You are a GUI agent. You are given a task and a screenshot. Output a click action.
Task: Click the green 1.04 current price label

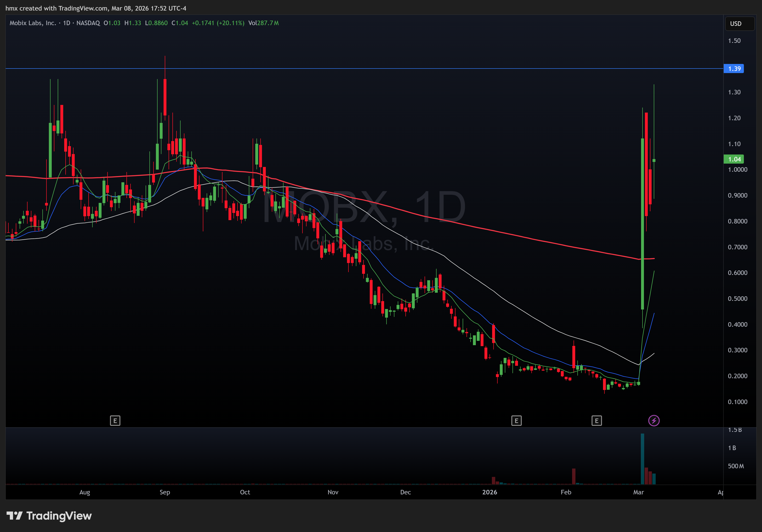point(734,159)
